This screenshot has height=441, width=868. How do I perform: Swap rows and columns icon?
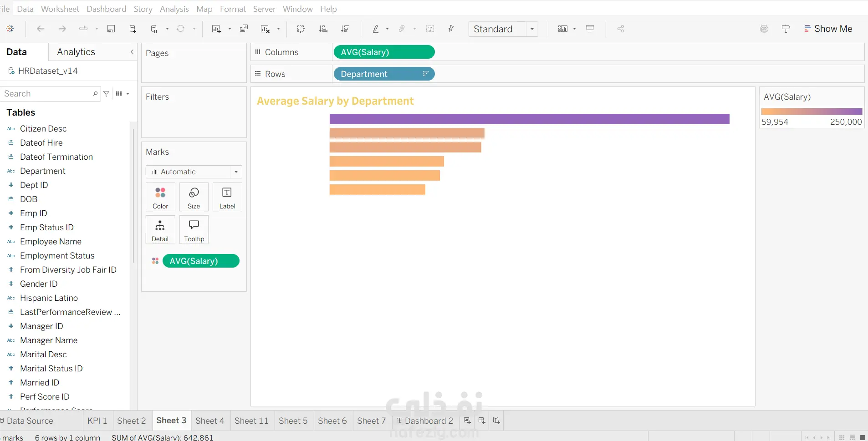coord(301,29)
